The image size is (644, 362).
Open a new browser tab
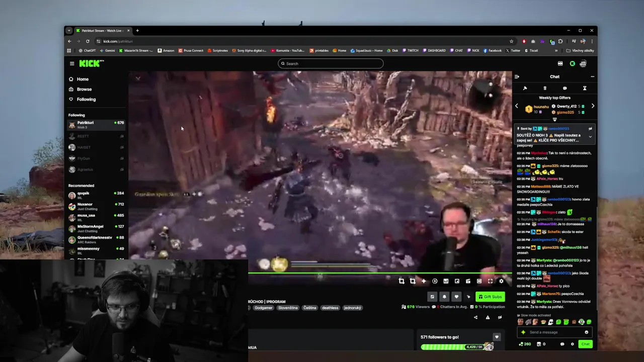pos(137,31)
